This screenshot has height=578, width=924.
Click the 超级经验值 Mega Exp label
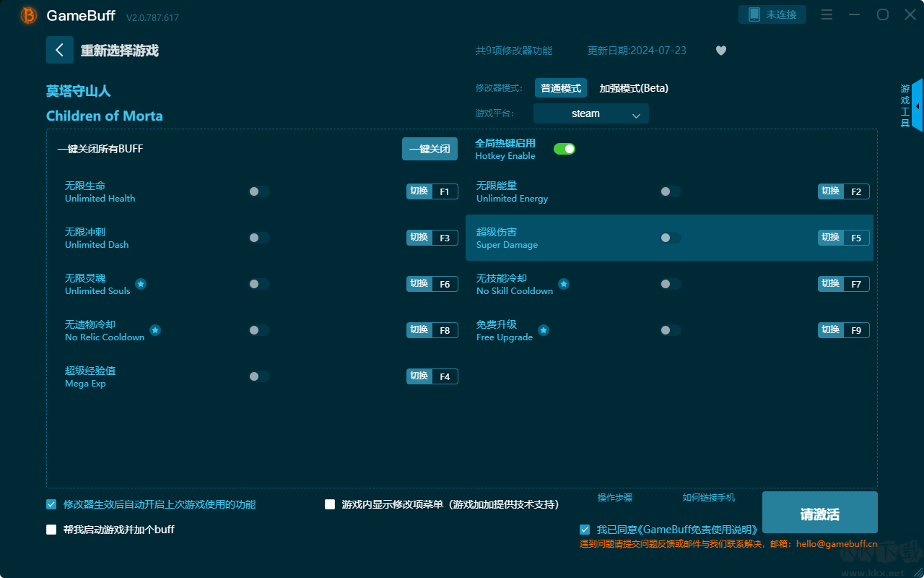tap(90, 376)
